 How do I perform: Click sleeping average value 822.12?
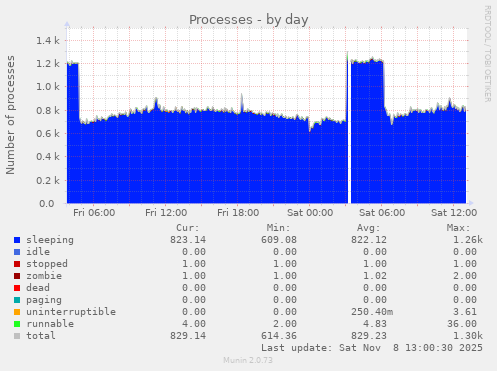369,240
